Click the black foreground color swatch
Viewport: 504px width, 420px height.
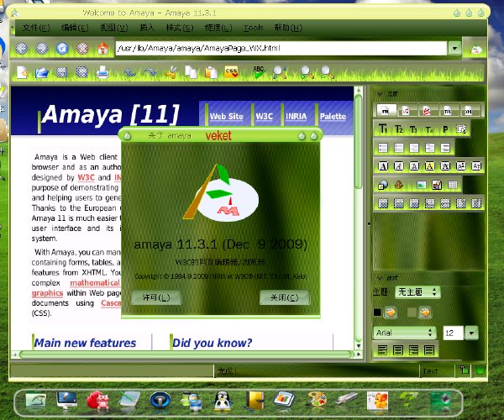tap(377, 312)
